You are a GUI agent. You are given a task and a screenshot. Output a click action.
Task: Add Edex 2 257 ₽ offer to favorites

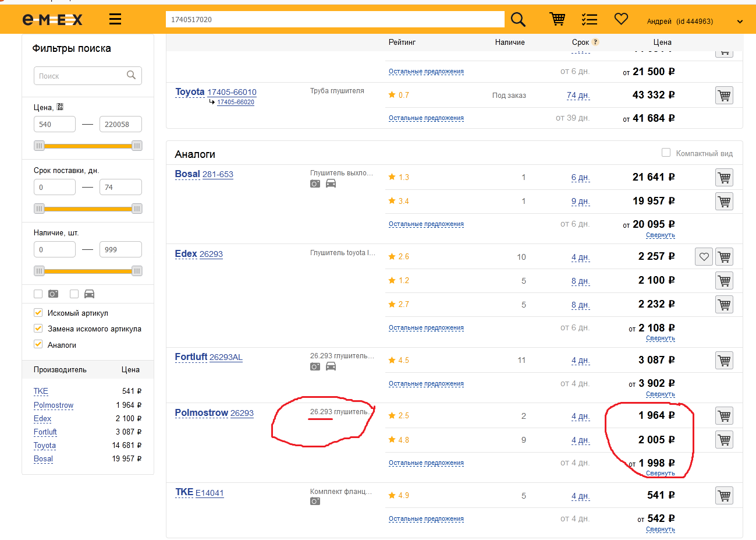(704, 257)
